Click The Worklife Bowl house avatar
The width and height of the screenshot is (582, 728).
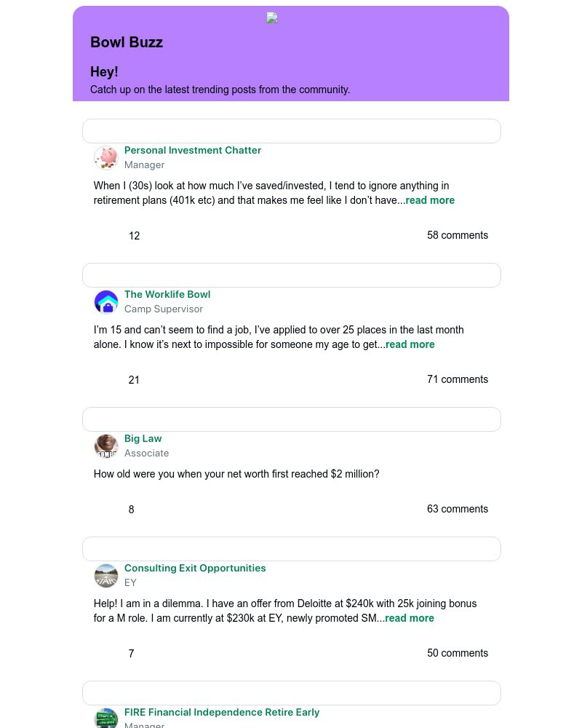coord(106,301)
